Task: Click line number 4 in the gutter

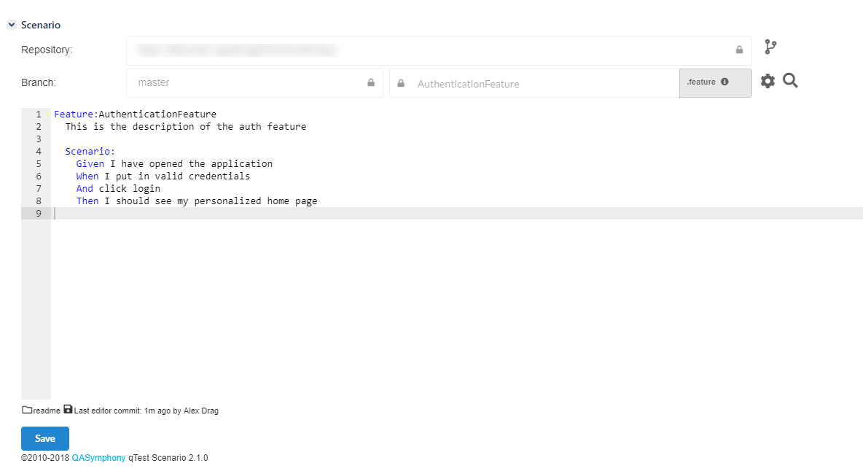Action: click(38, 151)
